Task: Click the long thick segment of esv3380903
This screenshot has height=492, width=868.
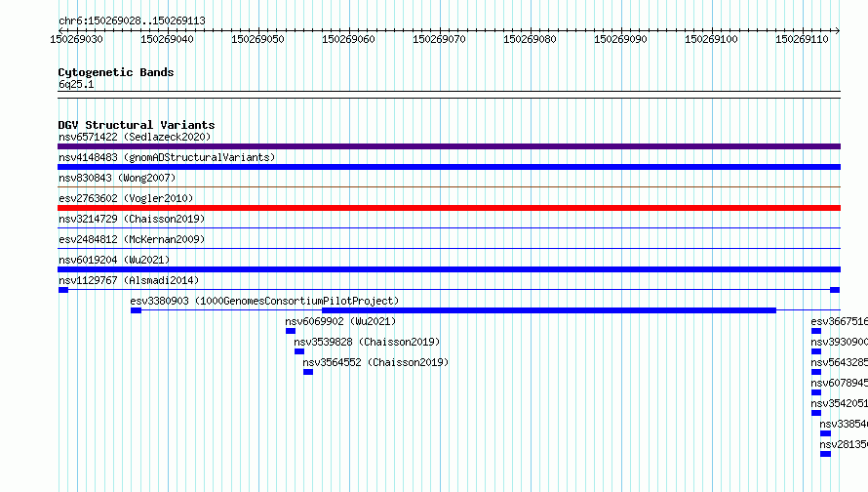Action: click(548, 310)
